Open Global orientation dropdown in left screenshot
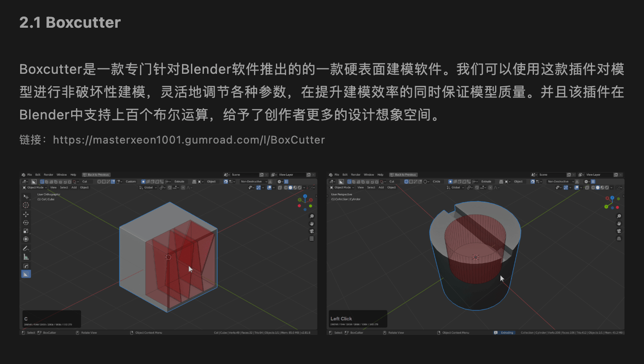The height and width of the screenshot is (364, 644). pyautogui.click(x=148, y=187)
